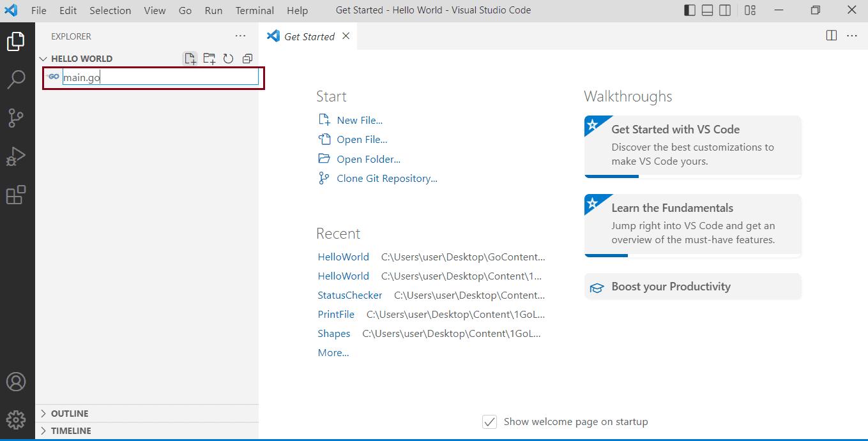Open the Search view in activity bar

[16, 80]
